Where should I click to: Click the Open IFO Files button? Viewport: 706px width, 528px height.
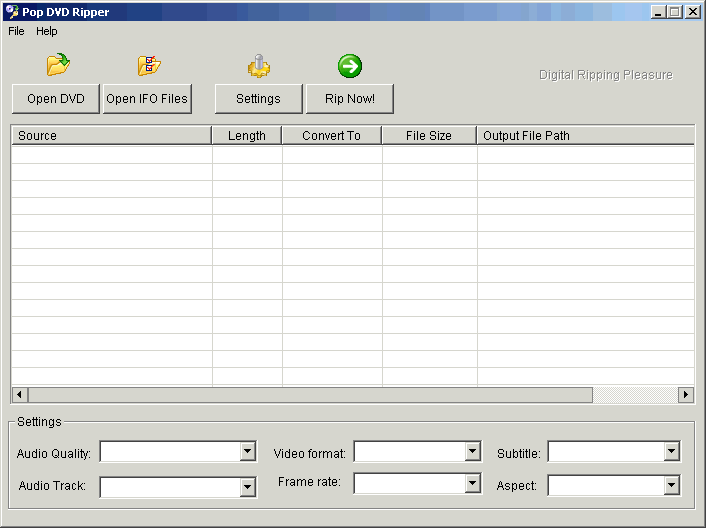pos(147,99)
